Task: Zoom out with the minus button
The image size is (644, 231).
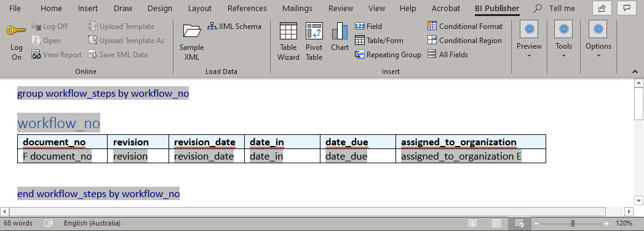Action: tap(536, 224)
